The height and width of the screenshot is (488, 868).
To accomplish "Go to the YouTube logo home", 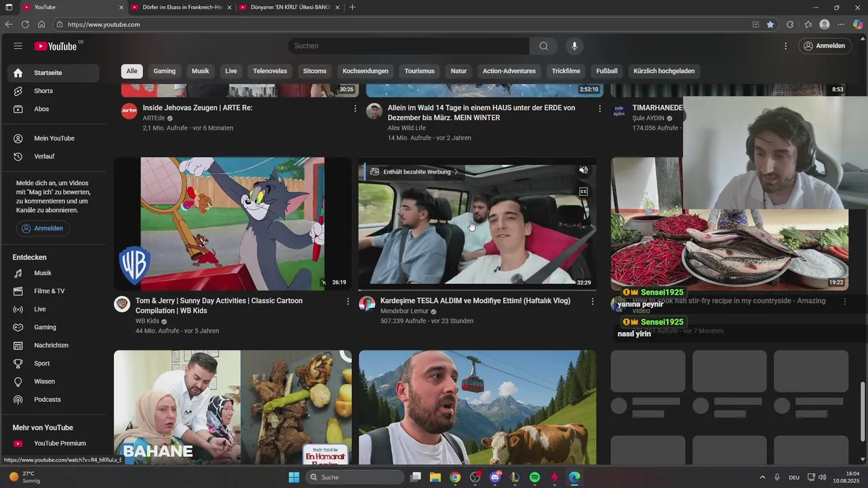I will 56,46.
